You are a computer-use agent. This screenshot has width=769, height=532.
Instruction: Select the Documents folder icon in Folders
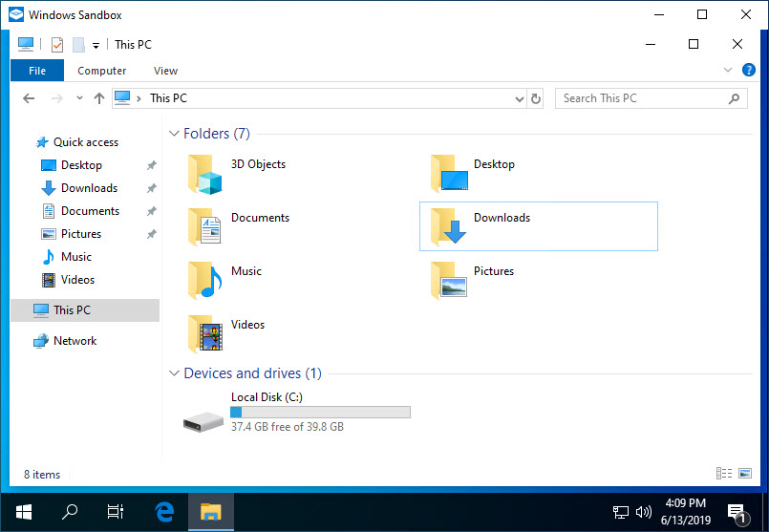pos(205,226)
